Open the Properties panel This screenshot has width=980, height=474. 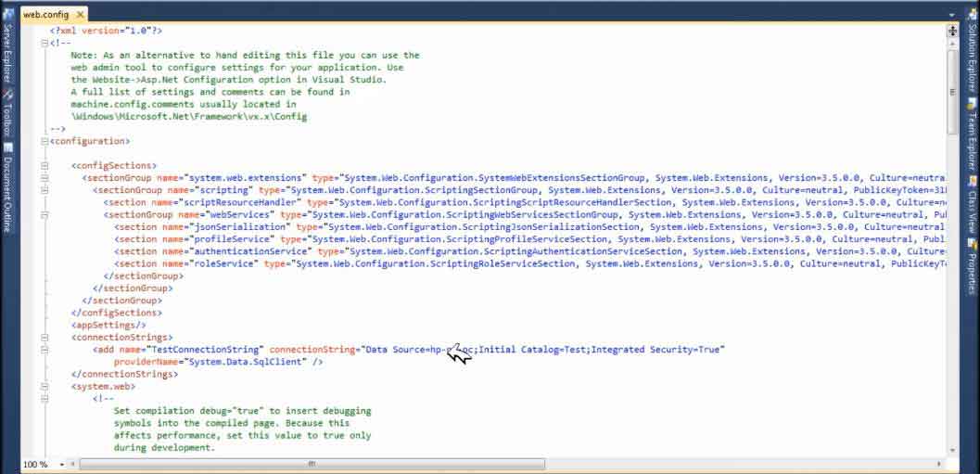coord(972,269)
